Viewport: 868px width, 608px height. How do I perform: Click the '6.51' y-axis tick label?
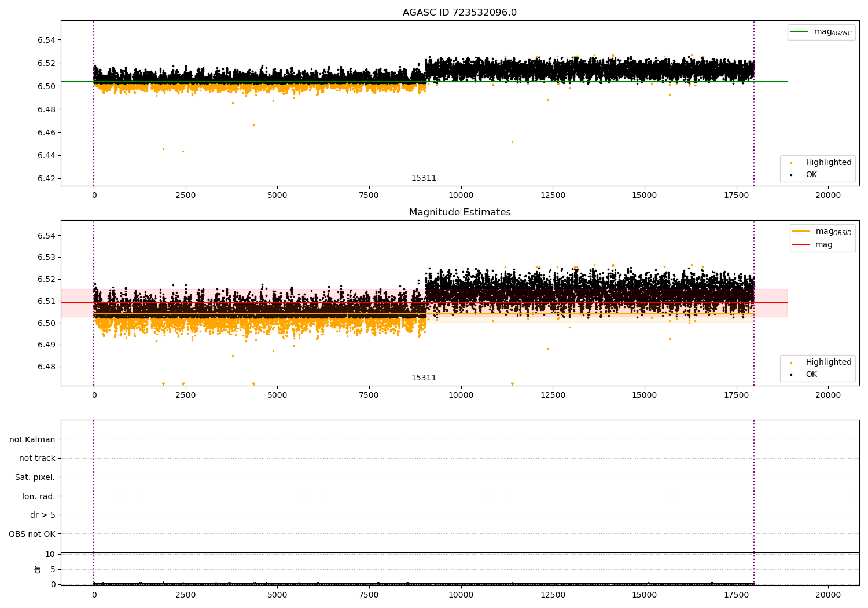pos(46,301)
